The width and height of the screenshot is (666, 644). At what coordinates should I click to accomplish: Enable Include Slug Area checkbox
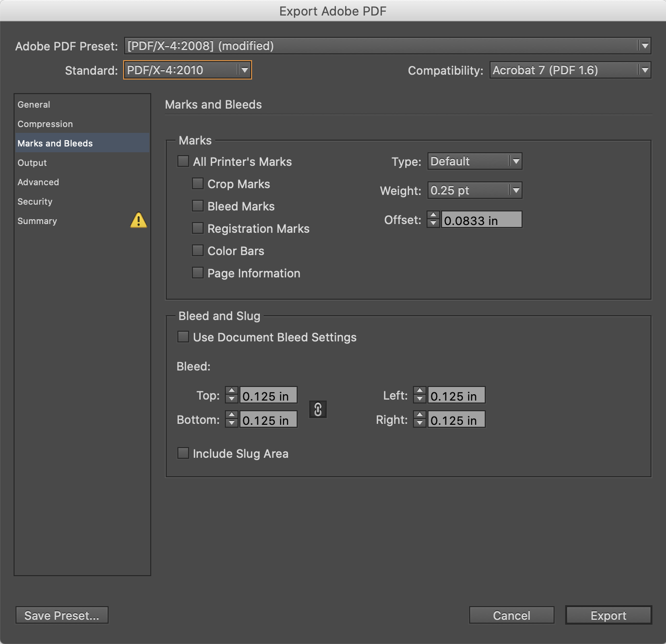pyautogui.click(x=183, y=453)
